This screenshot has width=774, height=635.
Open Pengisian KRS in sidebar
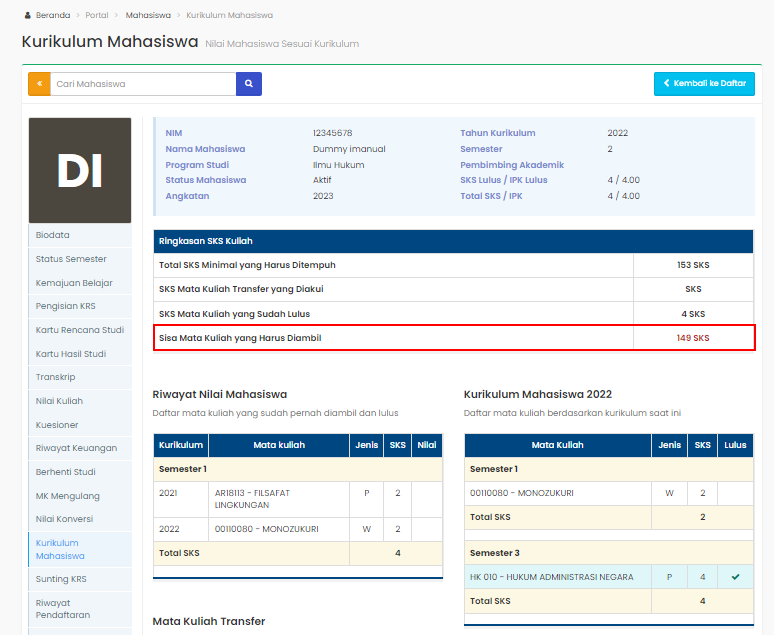80,306
